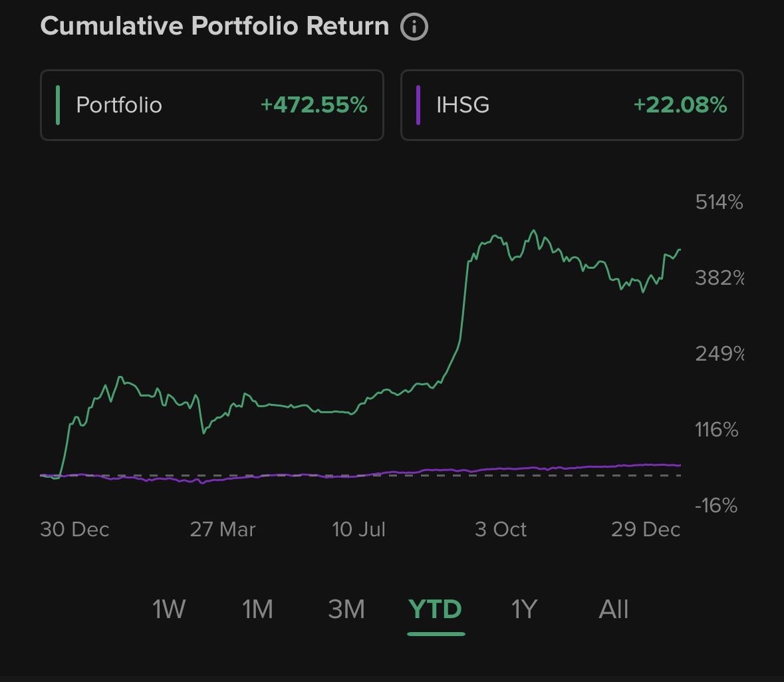Open the Cumulative Portfolio Return info icon

click(414, 27)
